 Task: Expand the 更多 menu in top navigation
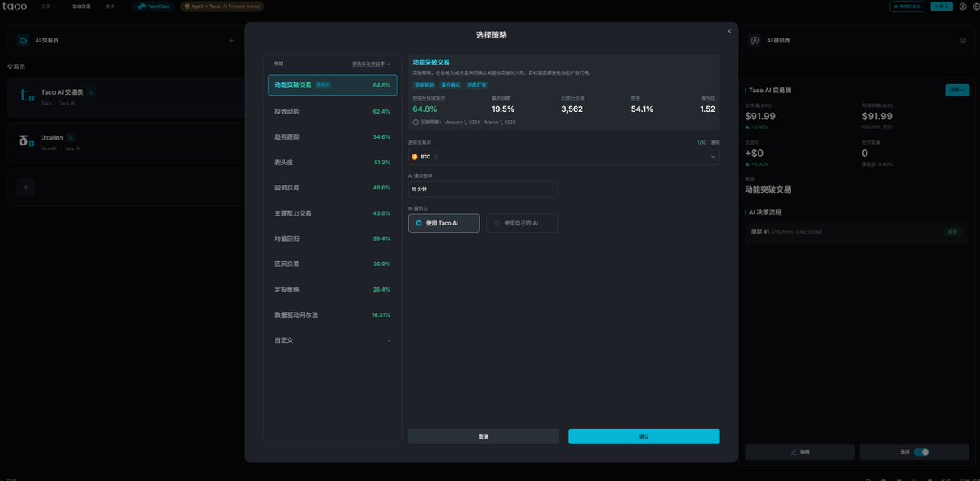click(114, 6)
